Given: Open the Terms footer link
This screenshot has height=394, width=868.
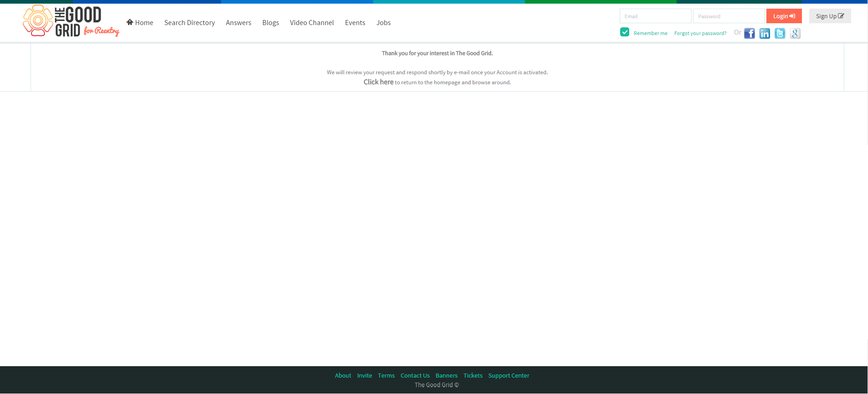Looking at the screenshot, I should 386,375.
